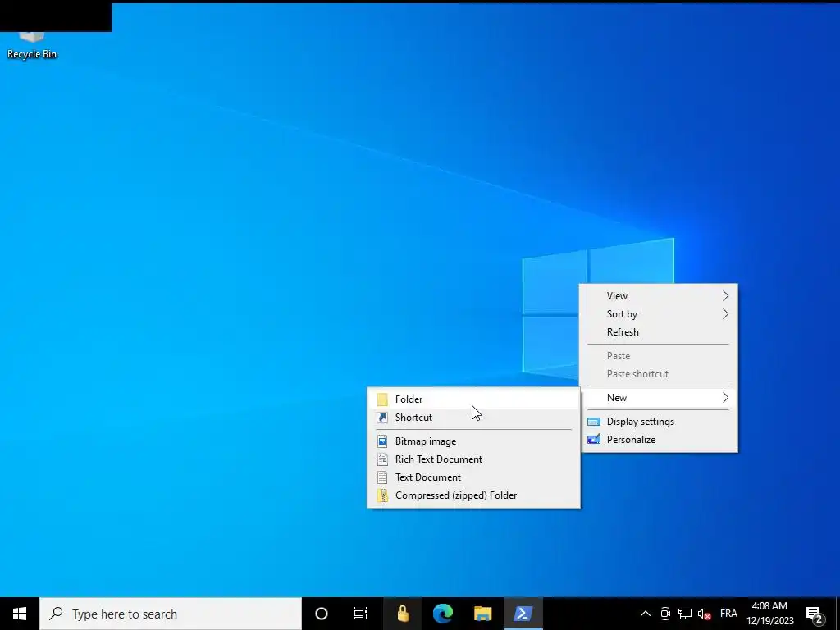Choose Refresh from the context menu

(x=659, y=332)
